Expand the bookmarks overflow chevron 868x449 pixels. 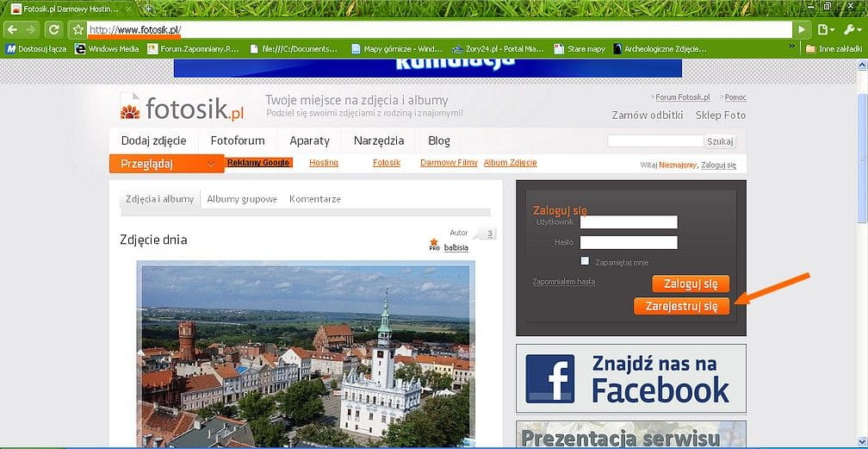791,47
